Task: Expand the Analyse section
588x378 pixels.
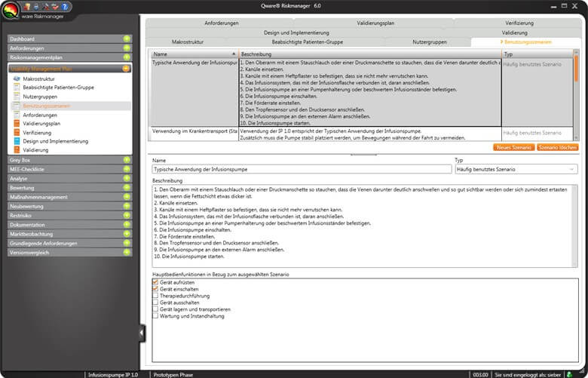Action: [x=127, y=178]
